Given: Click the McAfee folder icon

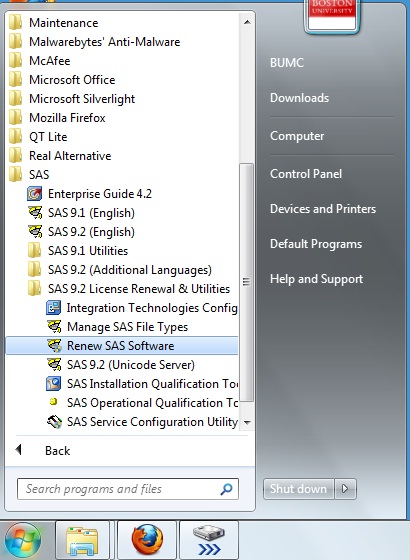Looking at the screenshot, I should pos(15,61).
